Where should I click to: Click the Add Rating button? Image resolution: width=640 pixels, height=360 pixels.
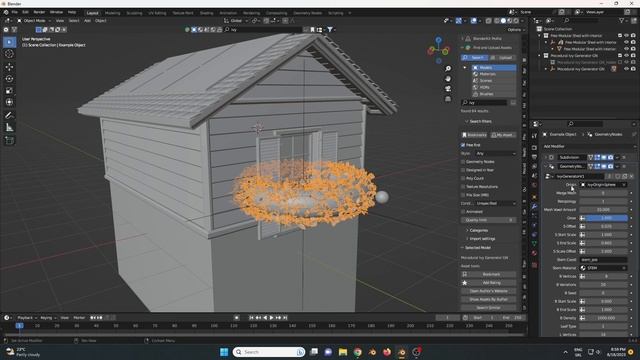pyautogui.click(x=489, y=282)
